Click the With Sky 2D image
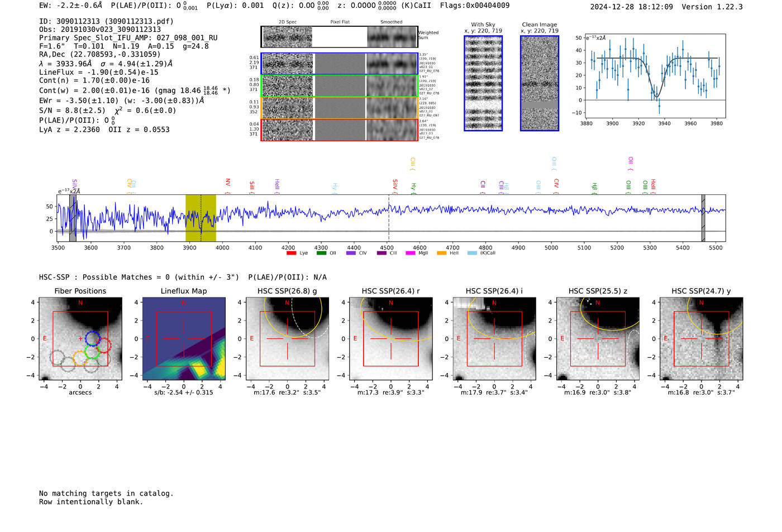 (x=483, y=83)
